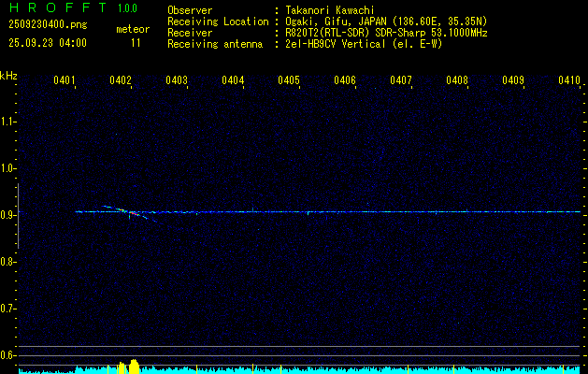588x374 pixels.
Task: Select the 0408 time marker
Action: (x=457, y=81)
